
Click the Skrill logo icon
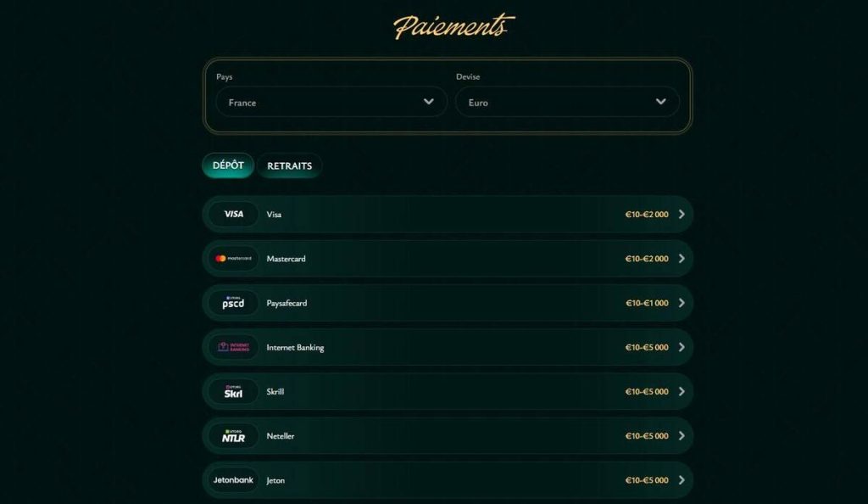coord(233,392)
